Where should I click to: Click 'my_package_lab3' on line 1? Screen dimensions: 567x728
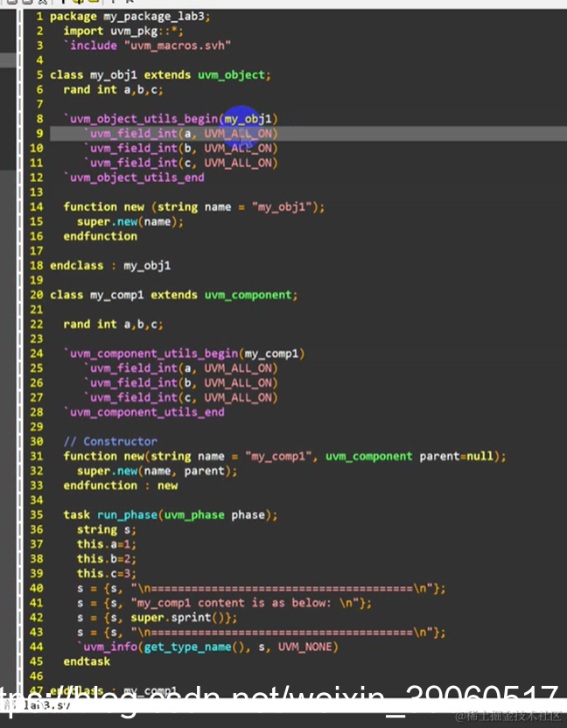coord(153,17)
